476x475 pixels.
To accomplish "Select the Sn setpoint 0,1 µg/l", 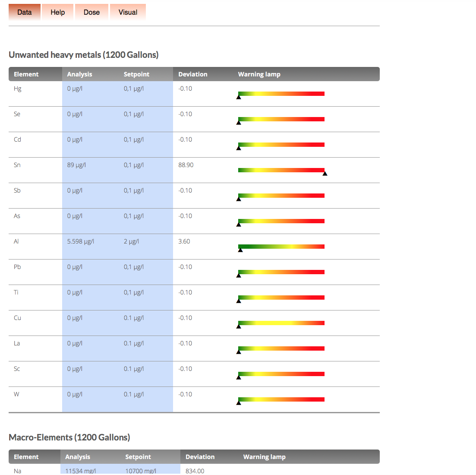I will point(134,165).
